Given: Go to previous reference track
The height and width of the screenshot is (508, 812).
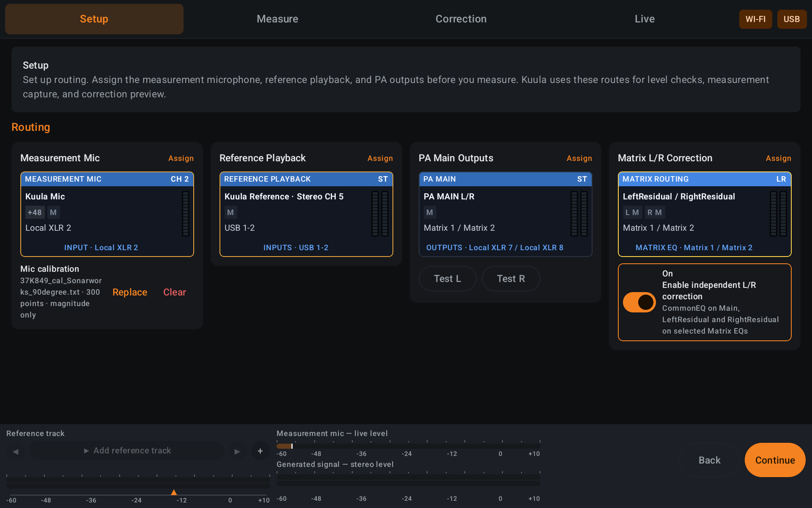Looking at the screenshot, I should coord(16,451).
